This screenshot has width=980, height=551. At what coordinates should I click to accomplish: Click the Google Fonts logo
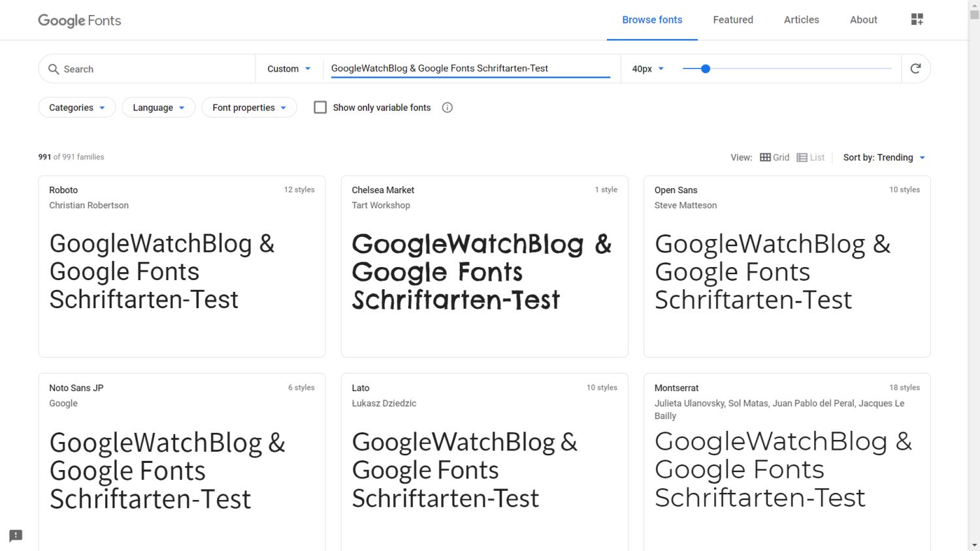click(79, 20)
